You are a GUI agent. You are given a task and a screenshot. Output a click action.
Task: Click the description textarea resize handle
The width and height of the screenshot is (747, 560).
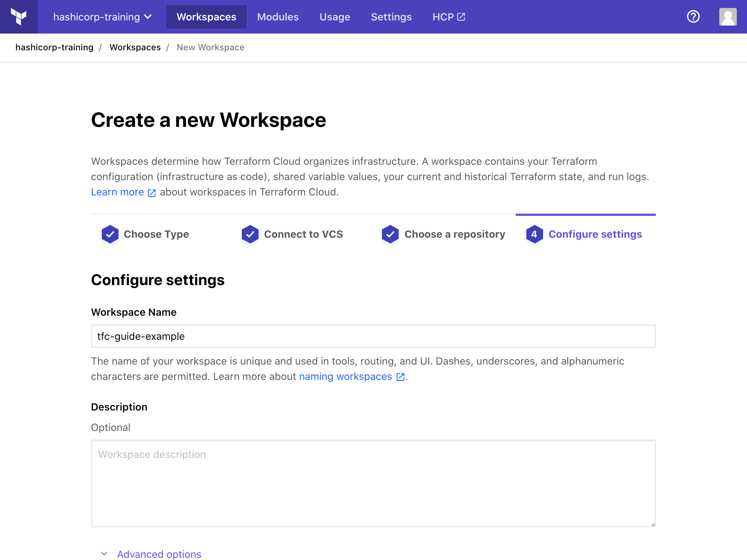pyautogui.click(x=653, y=524)
